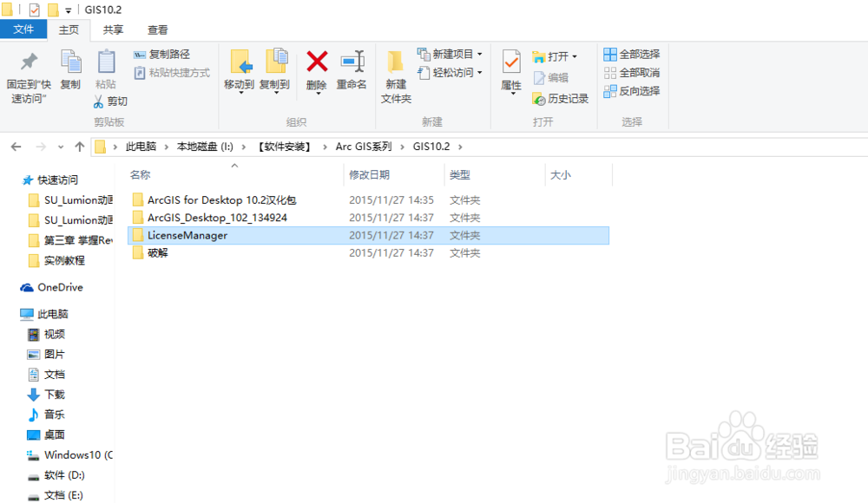The image size is (868, 503).
Task: Go to 【软件安装】 in address bar
Action: click(x=285, y=147)
